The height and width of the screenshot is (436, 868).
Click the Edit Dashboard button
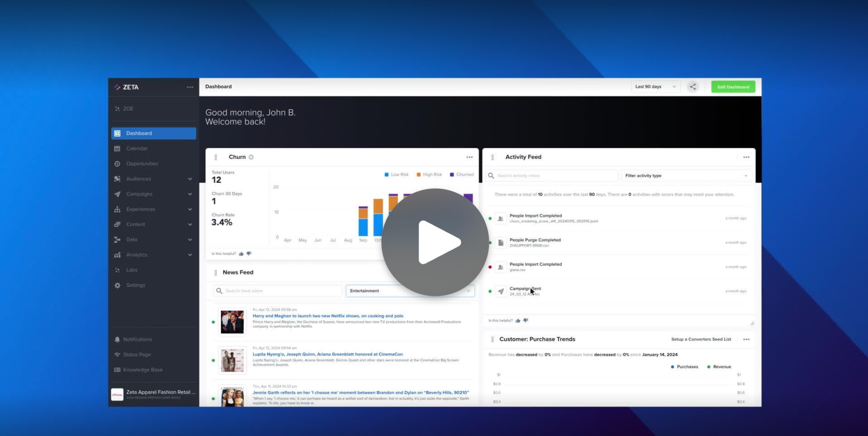coord(733,87)
